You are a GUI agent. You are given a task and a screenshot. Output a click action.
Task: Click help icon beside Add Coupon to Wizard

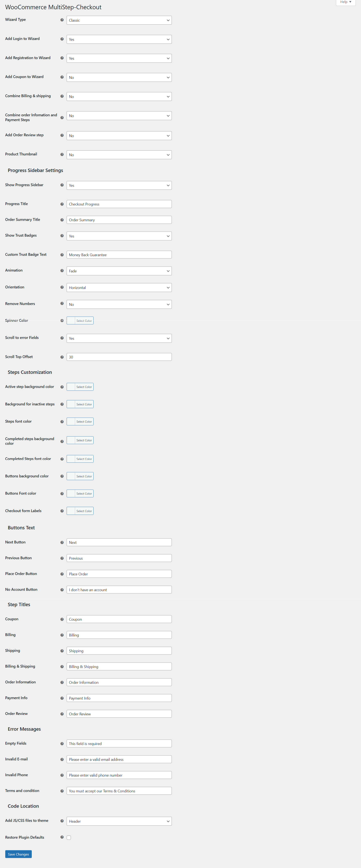(62, 77)
